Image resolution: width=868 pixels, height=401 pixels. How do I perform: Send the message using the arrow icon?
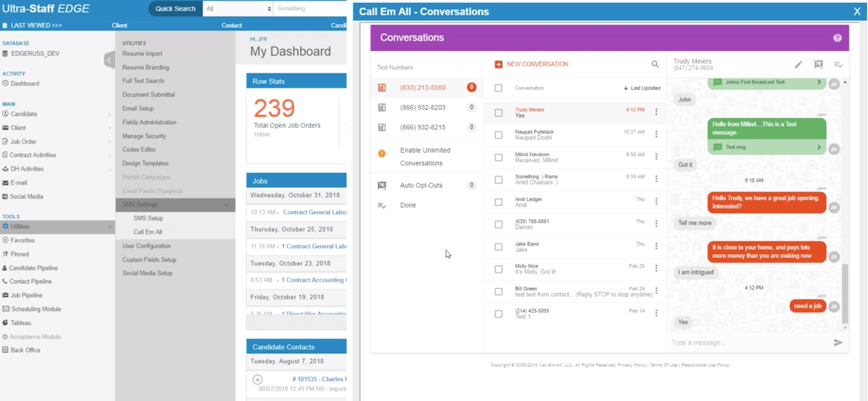pyautogui.click(x=838, y=343)
